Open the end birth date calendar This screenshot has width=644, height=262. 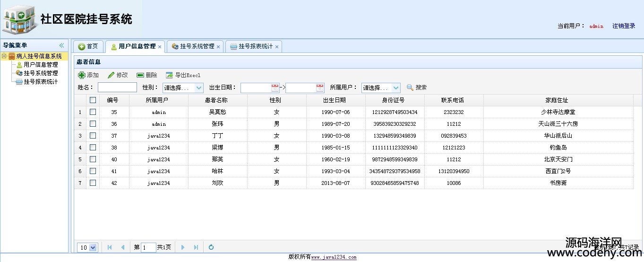pos(320,87)
